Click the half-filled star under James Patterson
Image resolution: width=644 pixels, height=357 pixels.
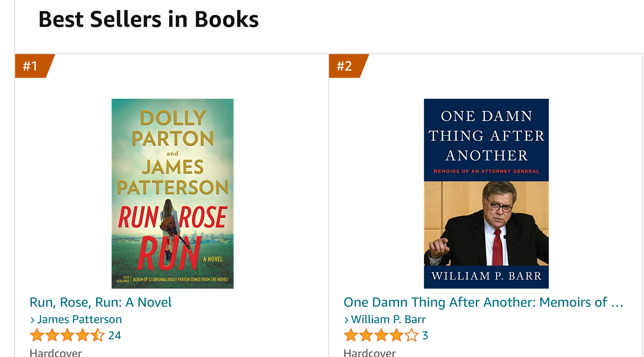98,335
